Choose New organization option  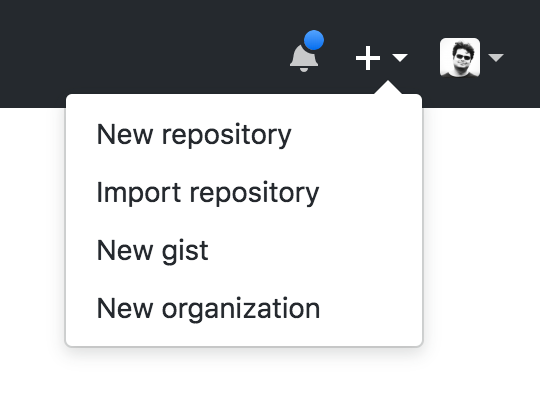tap(244, 308)
